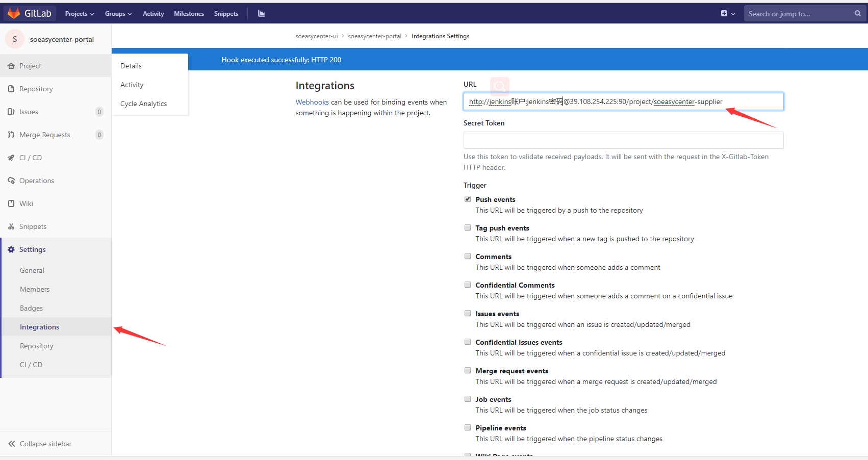This screenshot has width=868, height=460.
Task: Check the Confidential Comments checkbox
Action: click(x=468, y=285)
